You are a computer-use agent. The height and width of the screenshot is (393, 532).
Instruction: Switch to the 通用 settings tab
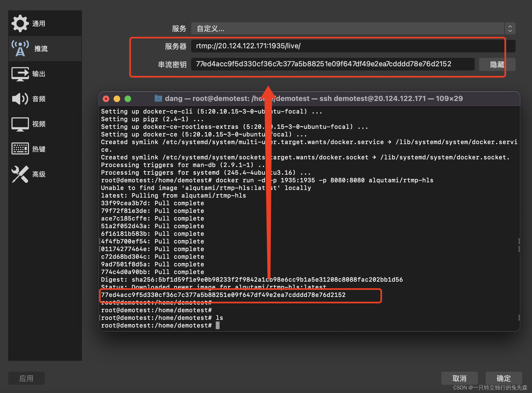tap(45, 23)
